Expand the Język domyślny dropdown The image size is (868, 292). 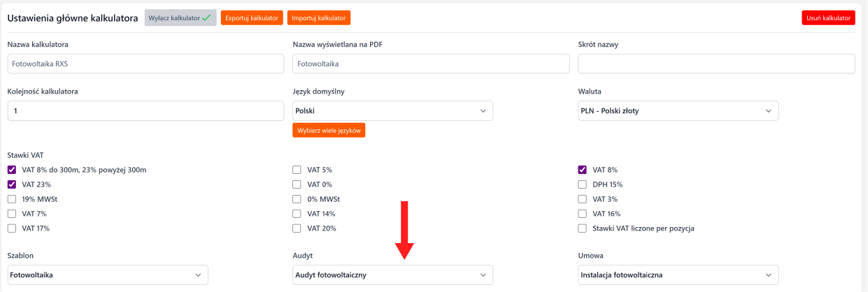tap(392, 111)
